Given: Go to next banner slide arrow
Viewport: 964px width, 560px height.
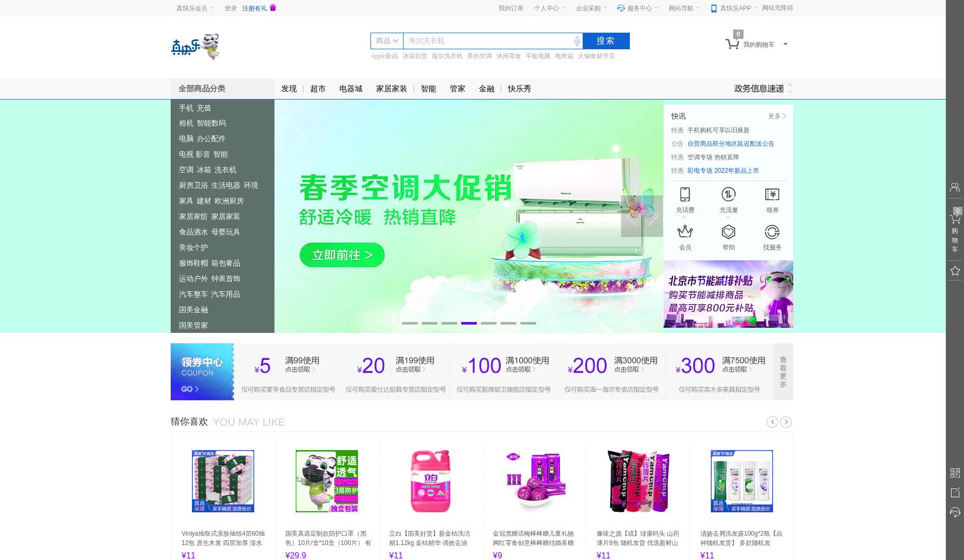Looking at the screenshot, I should click(x=653, y=216).
